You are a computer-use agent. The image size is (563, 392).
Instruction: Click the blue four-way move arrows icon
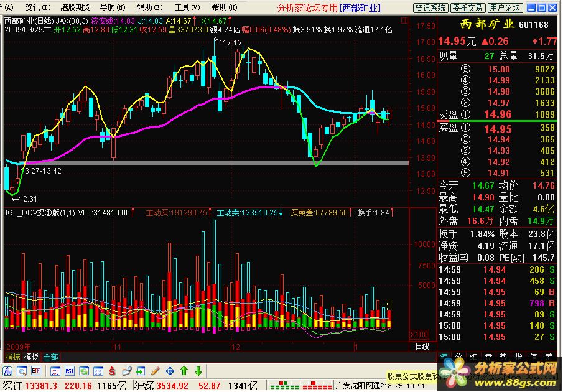coord(170,371)
